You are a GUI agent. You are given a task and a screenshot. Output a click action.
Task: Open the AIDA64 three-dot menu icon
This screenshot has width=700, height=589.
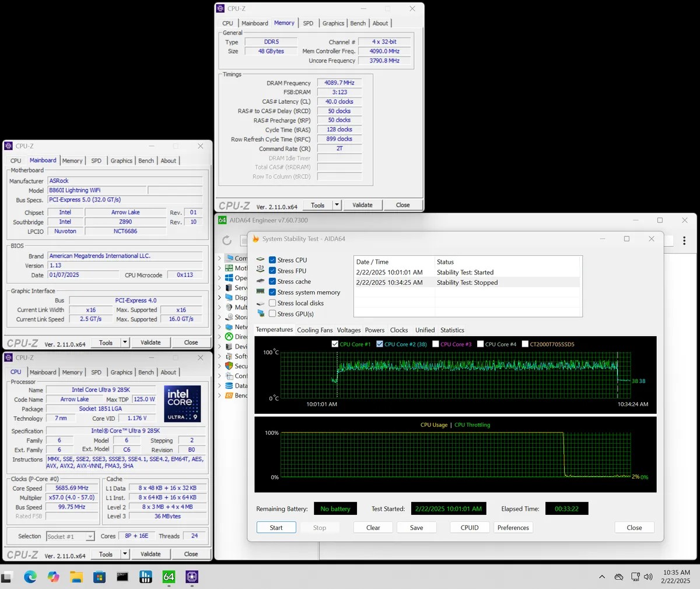click(x=684, y=241)
